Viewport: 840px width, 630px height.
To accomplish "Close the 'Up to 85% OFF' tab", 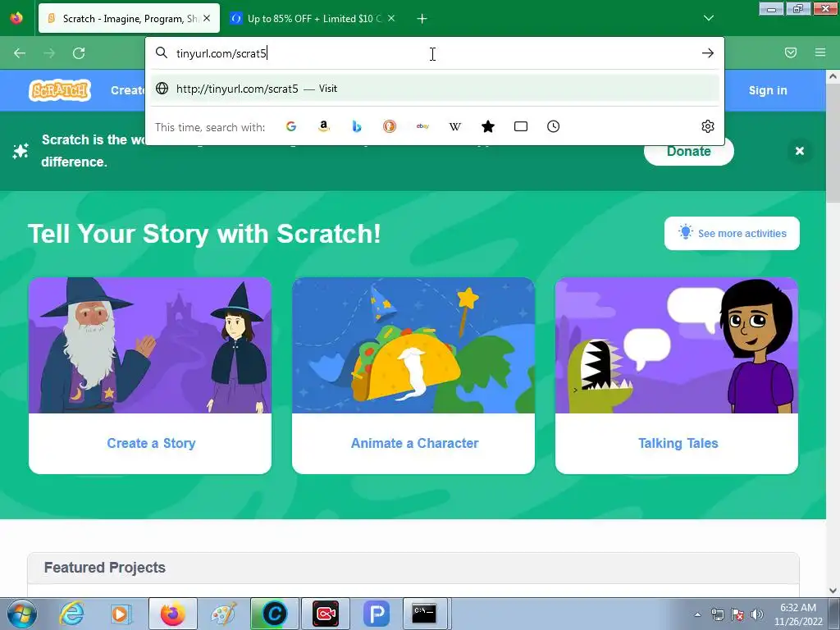I will [x=391, y=18].
